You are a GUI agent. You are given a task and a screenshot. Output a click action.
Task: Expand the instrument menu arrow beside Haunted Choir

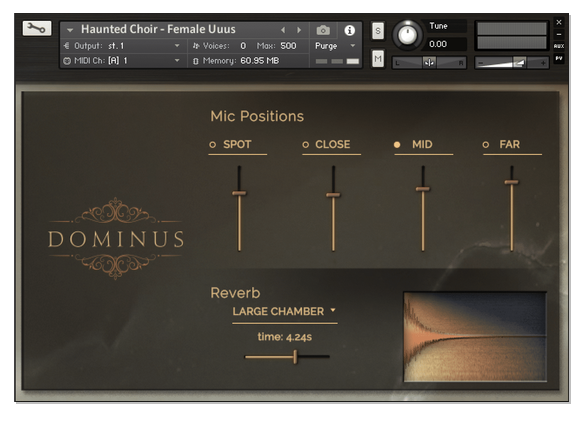(70, 30)
